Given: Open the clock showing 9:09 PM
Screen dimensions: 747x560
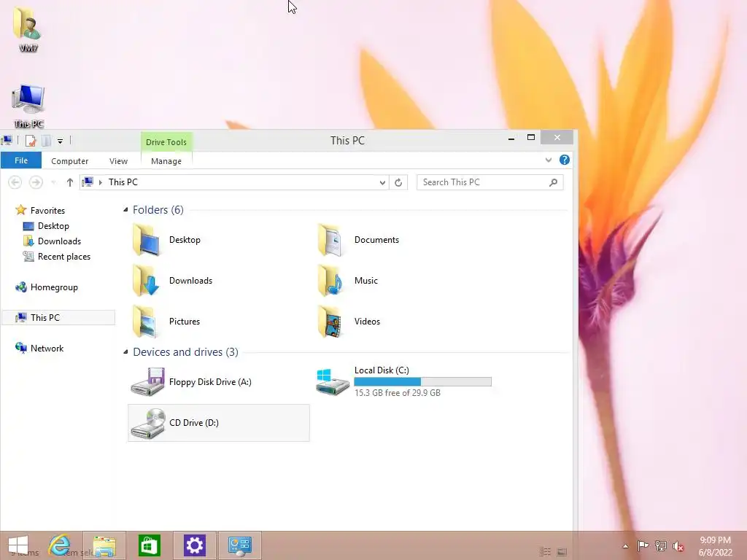Looking at the screenshot, I should 715,546.
